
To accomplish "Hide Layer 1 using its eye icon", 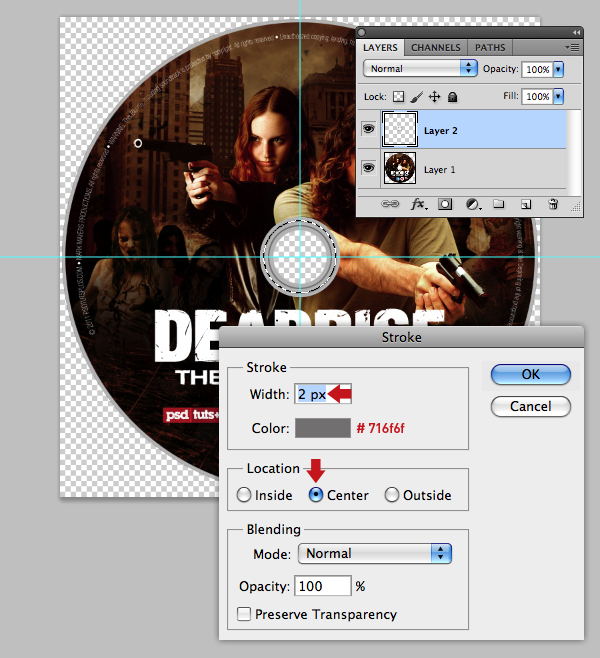I will pyautogui.click(x=368, y=168).
